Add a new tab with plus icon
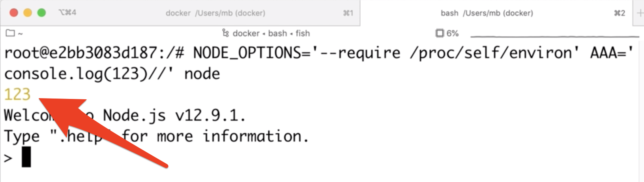The image size is (644, 182). pyautogui.click(x=640, y=13)
